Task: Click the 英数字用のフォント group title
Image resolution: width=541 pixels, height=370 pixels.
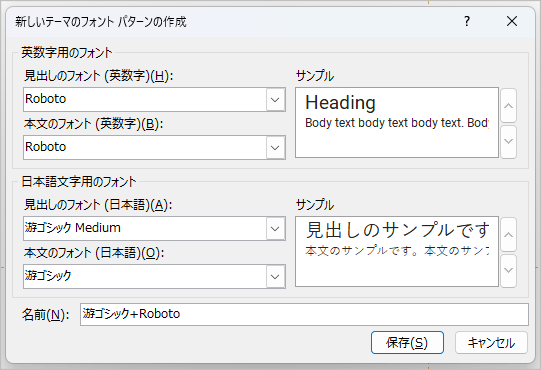Action: click(67, 52)
